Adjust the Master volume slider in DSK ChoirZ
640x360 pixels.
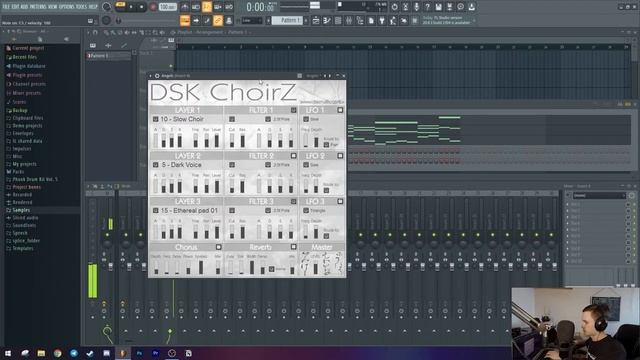pyautogui.click(x=316, y=267)
